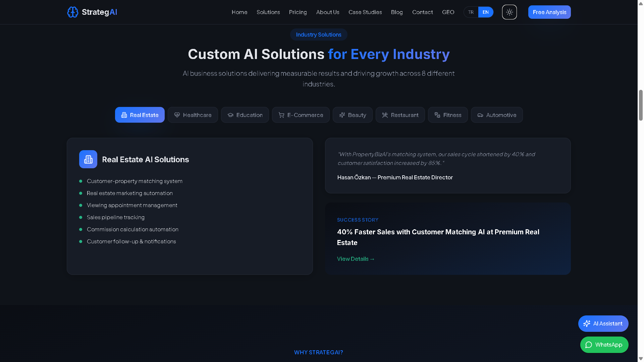Select the Education industry tab
644x362 pixels.
[x=245, y=115]
